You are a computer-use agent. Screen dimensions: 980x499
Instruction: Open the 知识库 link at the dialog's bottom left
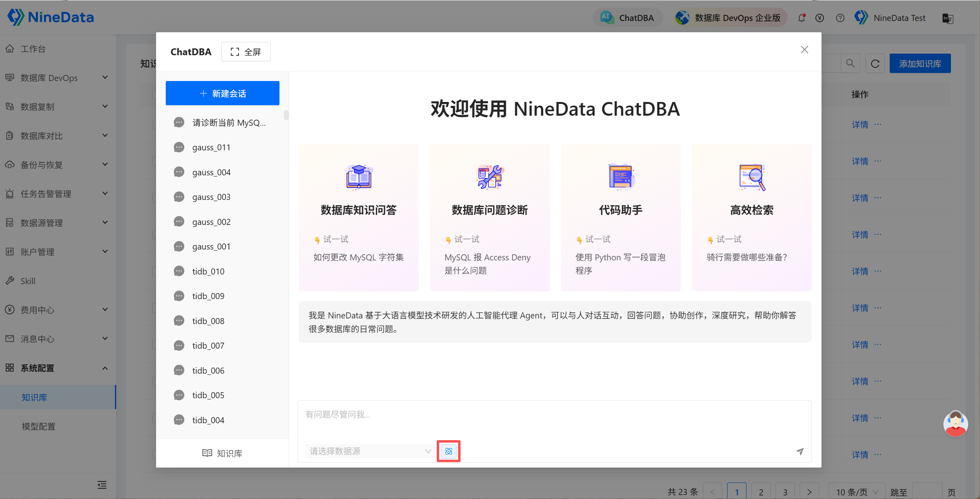(222, 453)
